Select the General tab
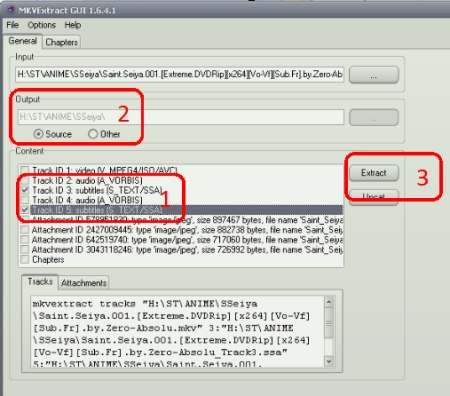 pyautogui.click(x=22, y=41)
